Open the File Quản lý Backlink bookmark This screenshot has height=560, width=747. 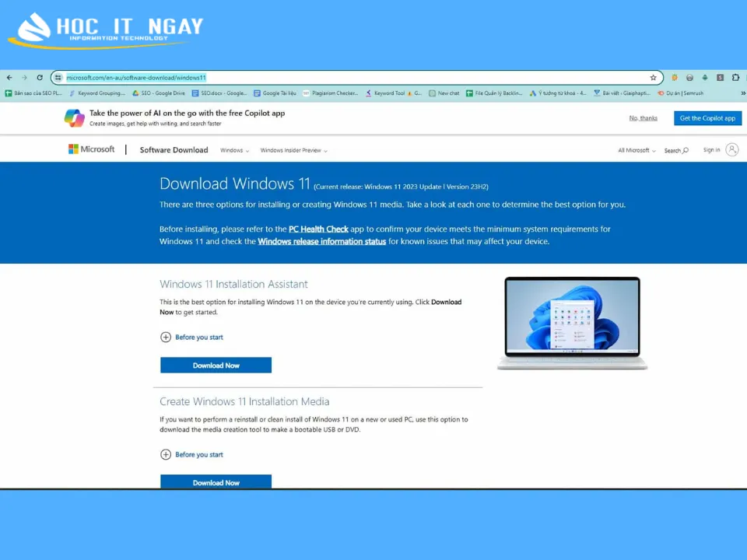(x=494, y=93)
